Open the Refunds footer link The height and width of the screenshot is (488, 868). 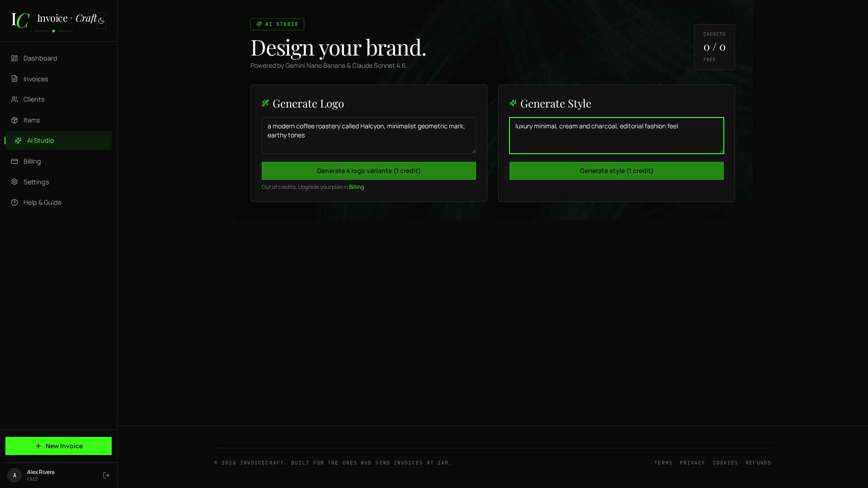click(758, 463)
